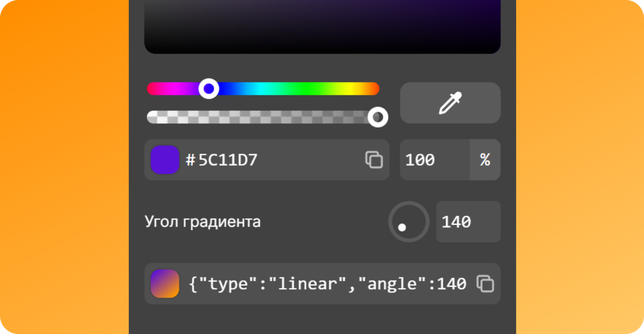This screenshot has height=334, width=644.
Task: Click the hue slider's blue handle
Action: (209, 88)
